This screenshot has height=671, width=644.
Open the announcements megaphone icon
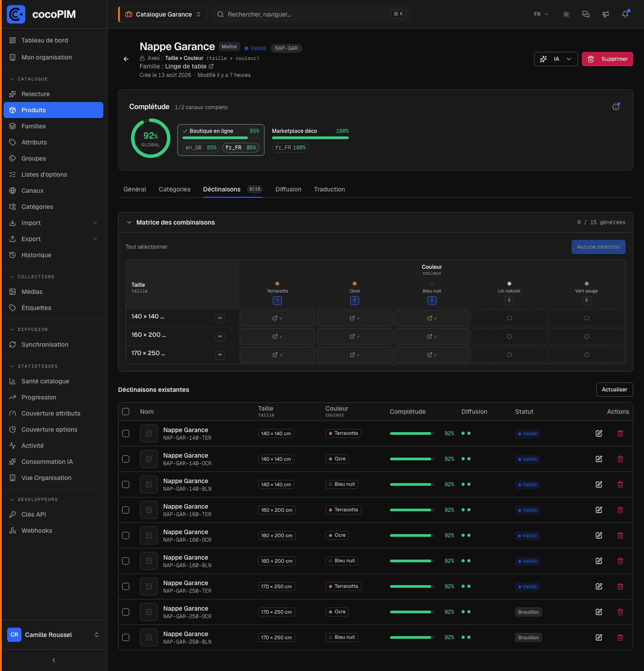(x=606, y=14)
